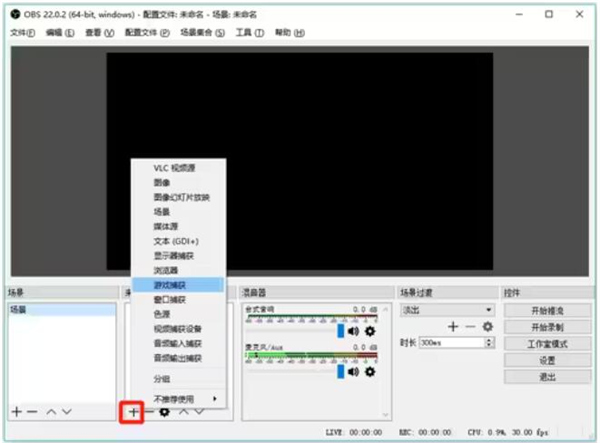
Task: Add a scene transition with plus icon
Action: pos(452,326)
